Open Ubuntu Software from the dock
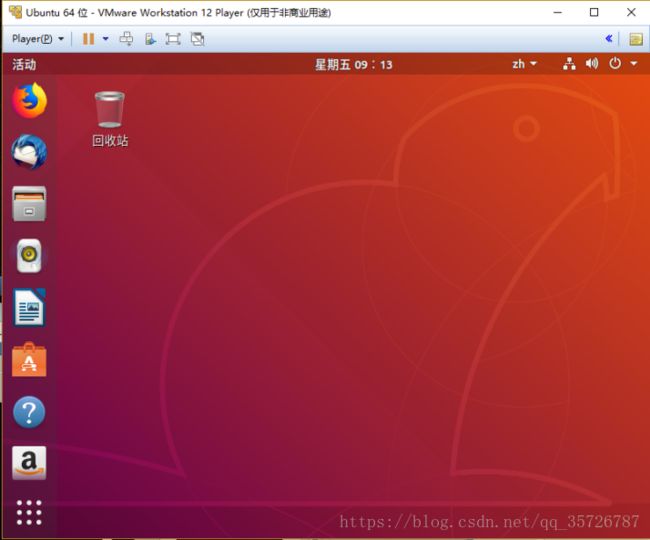The image size is (650, 540). [x=29, y=359]
